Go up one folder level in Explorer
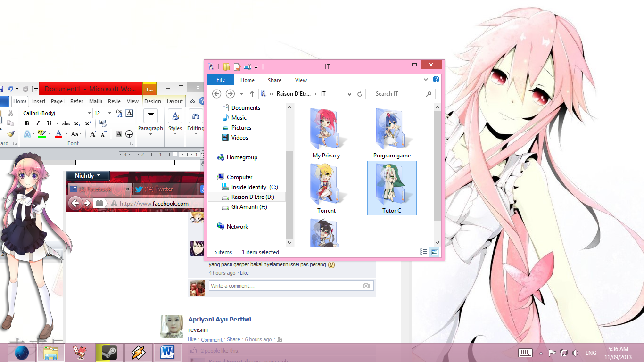644x362 pixels. (252, 94)
